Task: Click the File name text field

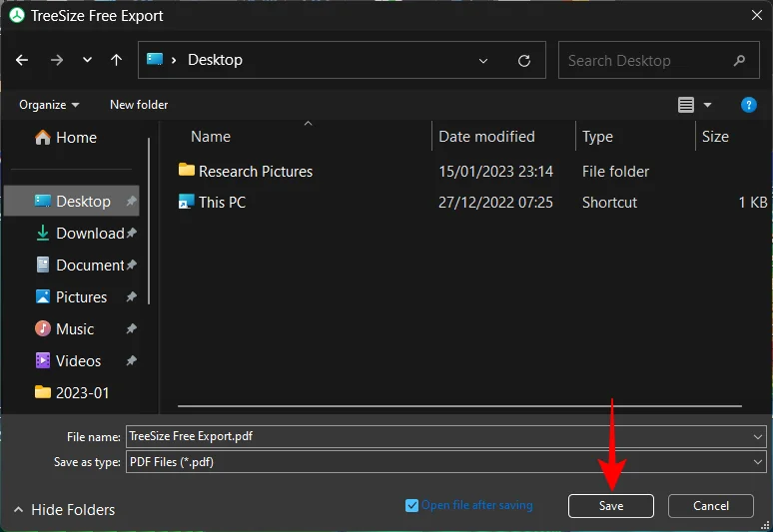Action: (x=439, y=436)
